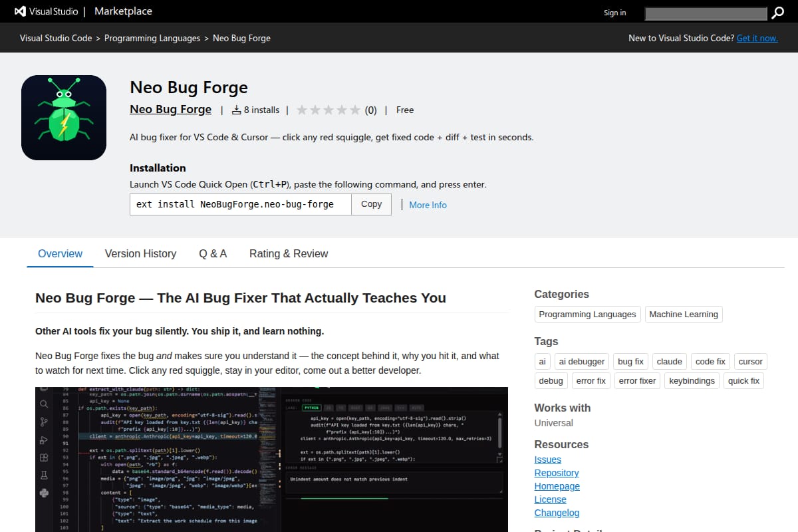Image resolution: width=798 pixels, height=532 pixels.
Task: Click the code fix tag
Action: [710, 361]
